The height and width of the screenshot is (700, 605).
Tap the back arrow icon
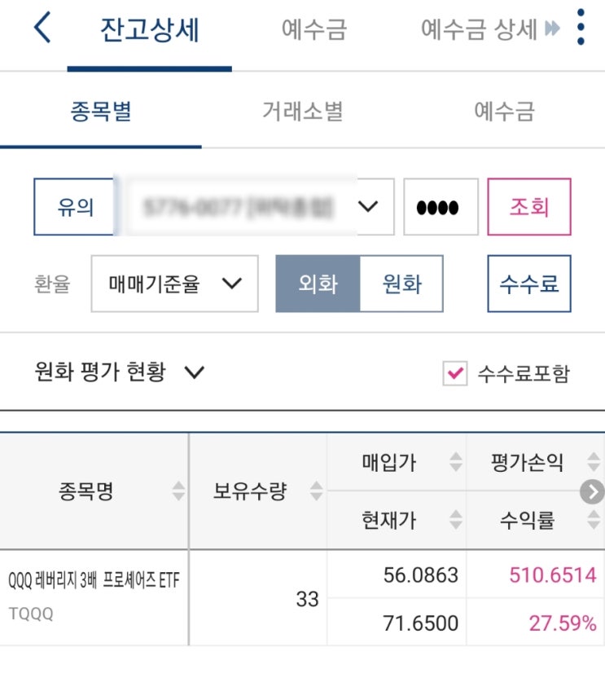pos(42,29)
